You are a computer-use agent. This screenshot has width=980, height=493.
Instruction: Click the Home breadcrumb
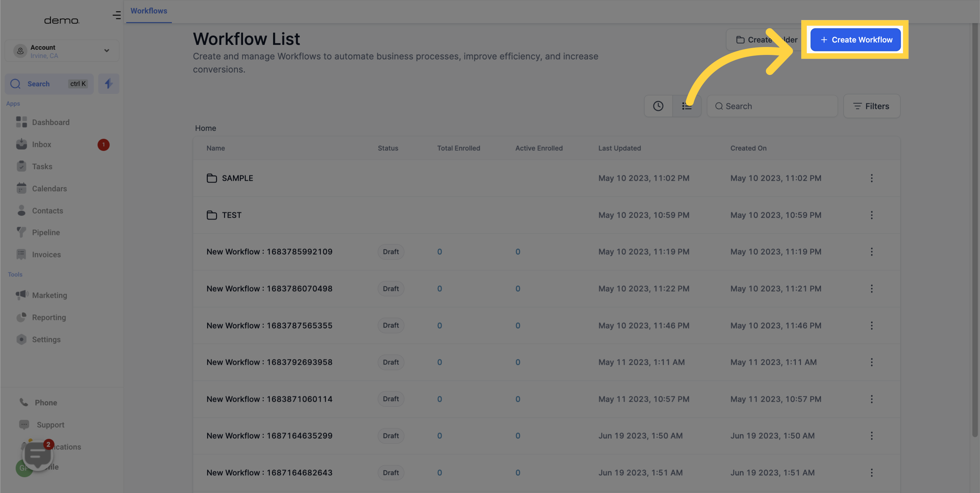tap(205, 128)
